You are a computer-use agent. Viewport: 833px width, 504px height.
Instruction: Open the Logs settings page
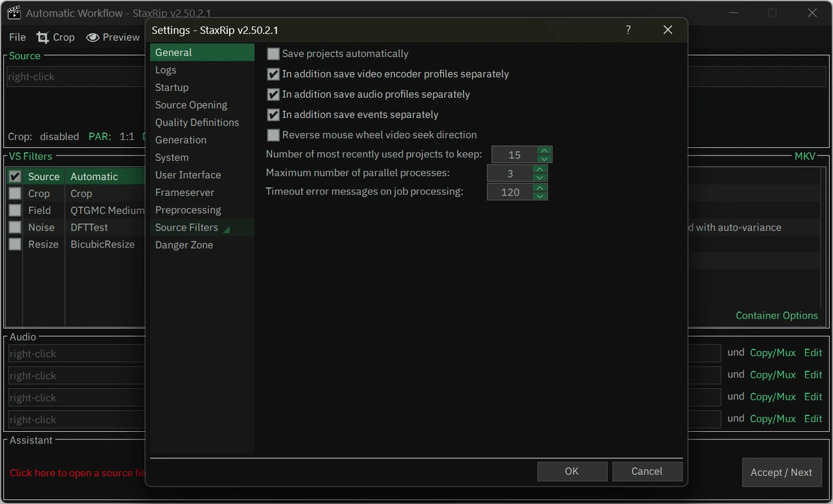202,69
